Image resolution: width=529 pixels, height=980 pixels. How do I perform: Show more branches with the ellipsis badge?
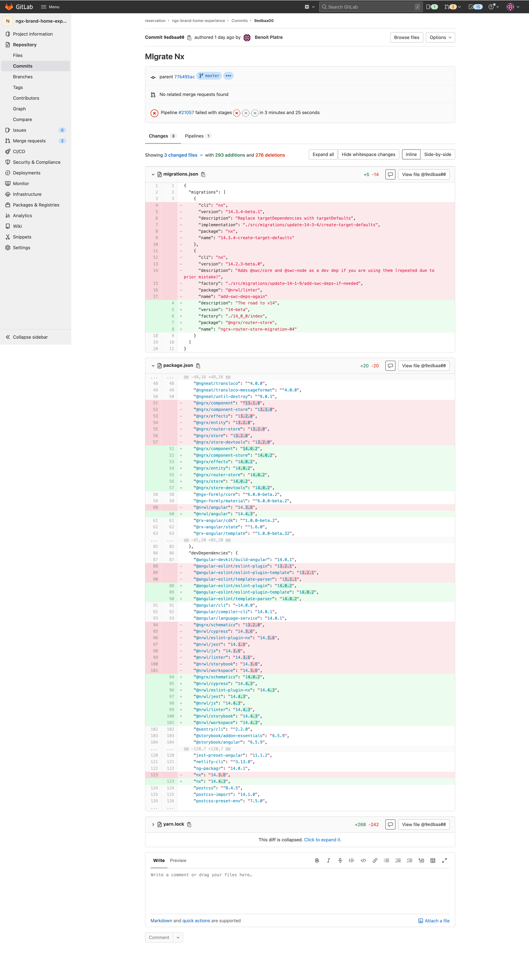coord(228,76)
